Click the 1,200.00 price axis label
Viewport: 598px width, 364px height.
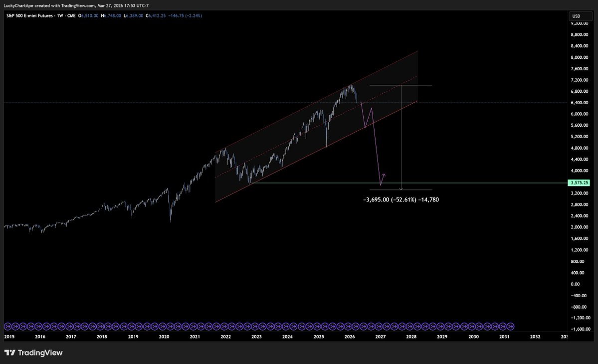[x=580, y=250]
